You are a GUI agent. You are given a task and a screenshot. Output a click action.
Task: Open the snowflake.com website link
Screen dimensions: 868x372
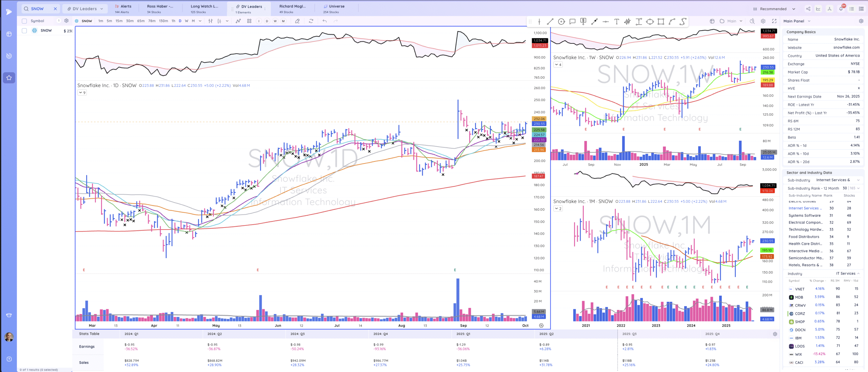[x=846, y=47]
